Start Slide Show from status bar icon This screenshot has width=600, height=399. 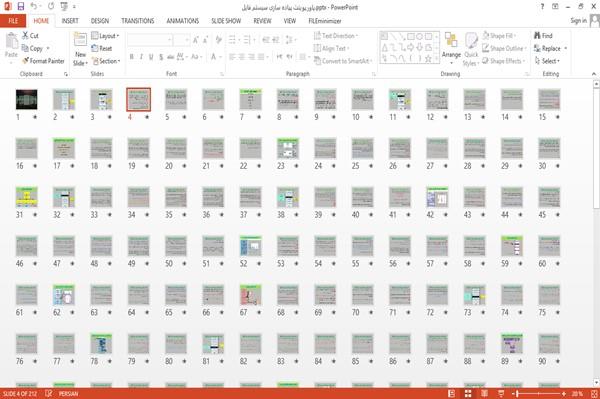tap(501, 394)
